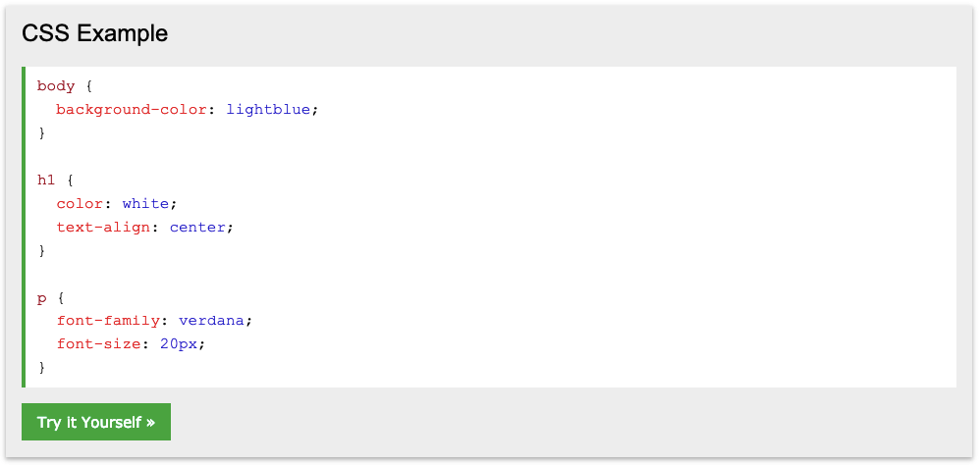Click the verdana value
The image size is (980, 465).
point(212,322)
